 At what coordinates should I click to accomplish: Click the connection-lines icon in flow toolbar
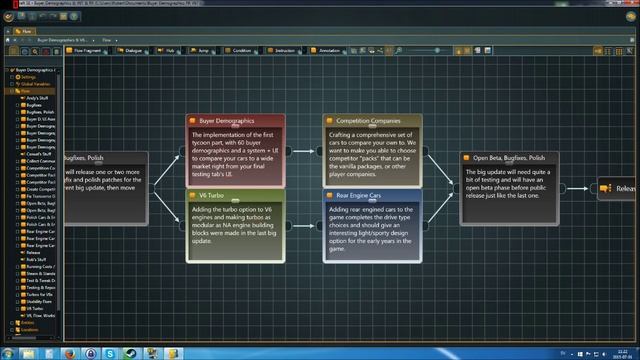coord(380,51)
